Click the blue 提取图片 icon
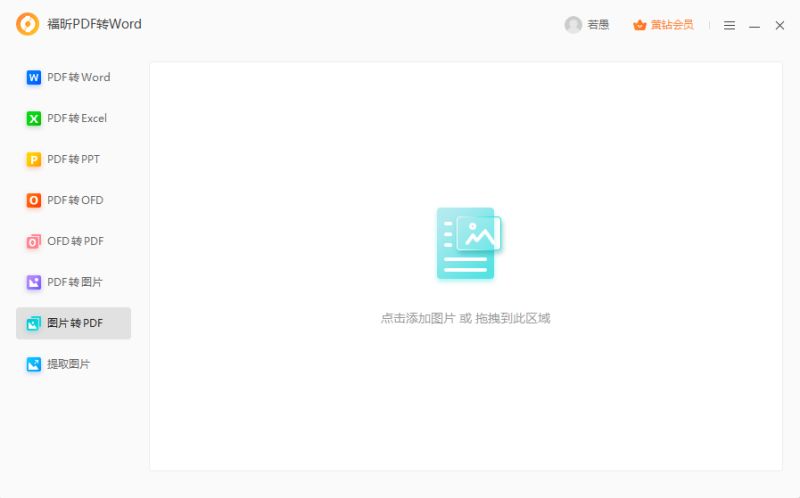 click(x=34, y=364)
